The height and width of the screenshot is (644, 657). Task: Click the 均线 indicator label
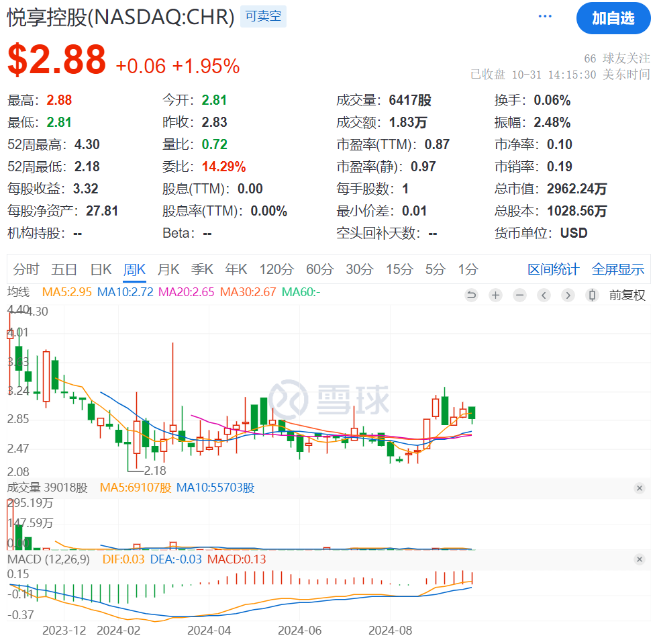point(18,292)
